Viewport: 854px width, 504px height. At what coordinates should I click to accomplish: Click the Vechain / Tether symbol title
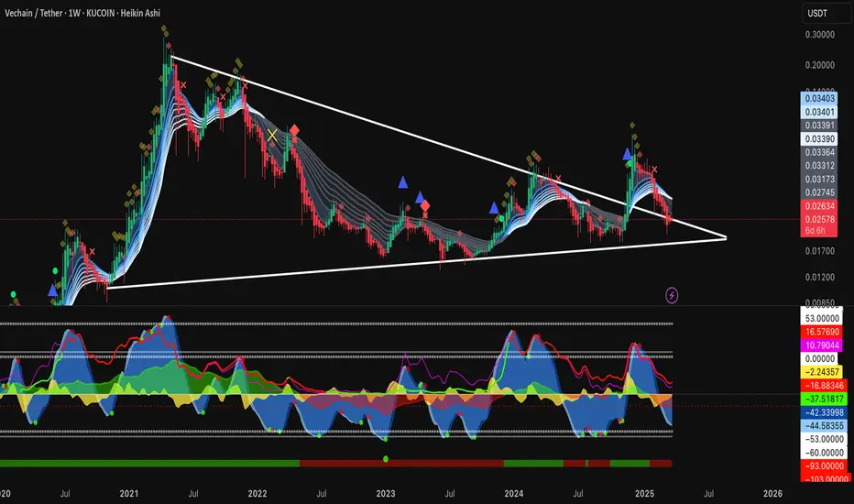33,13
